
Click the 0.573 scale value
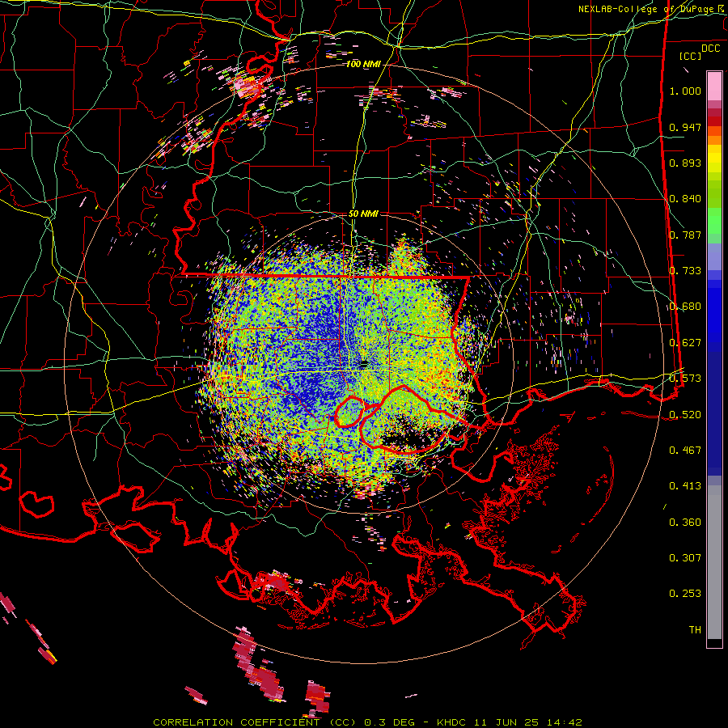coord(685,379)
